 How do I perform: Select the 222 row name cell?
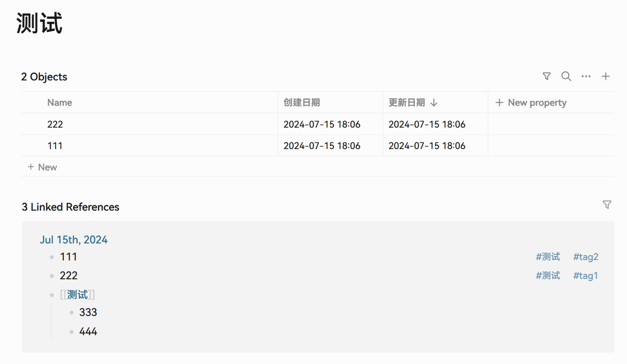click(x=55, y=125)
